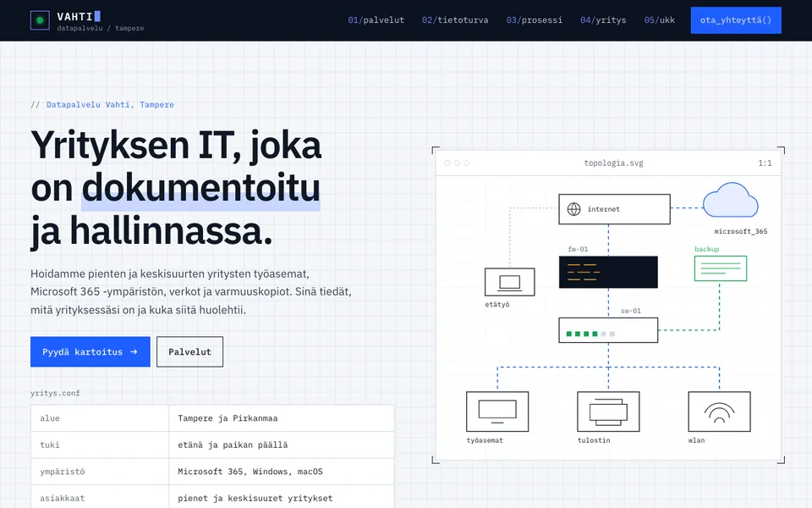The width and height of the screenshot is (812, 508).
Task: Click the Datapalvelu Vahti, Tampere breadcrumb text
Action: tap(110, 105)
